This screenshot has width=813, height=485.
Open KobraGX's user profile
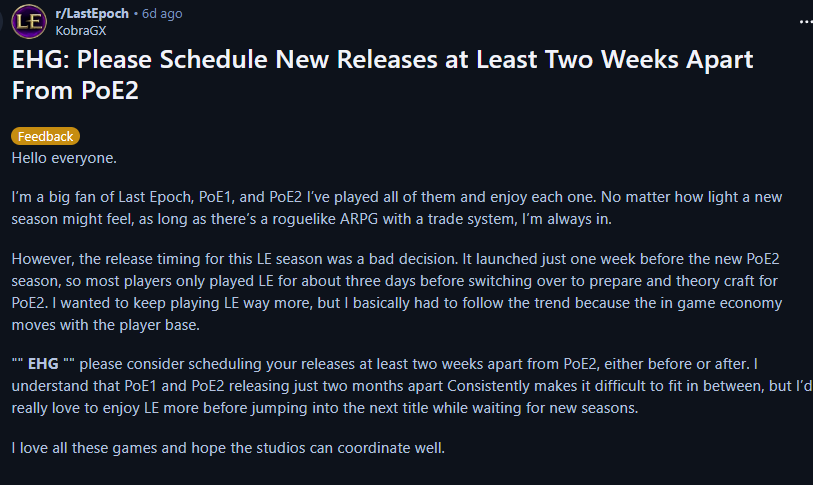[x=81, y=31]
